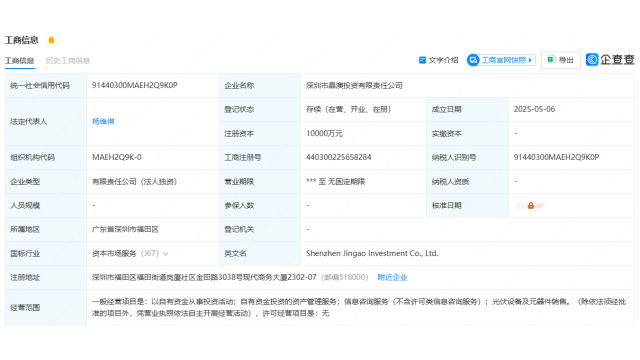Select the credit code 91440300MAEH2Q9K0P under 统一社会信用代码
Screen dimensions: 640x360
coord(135,85)
